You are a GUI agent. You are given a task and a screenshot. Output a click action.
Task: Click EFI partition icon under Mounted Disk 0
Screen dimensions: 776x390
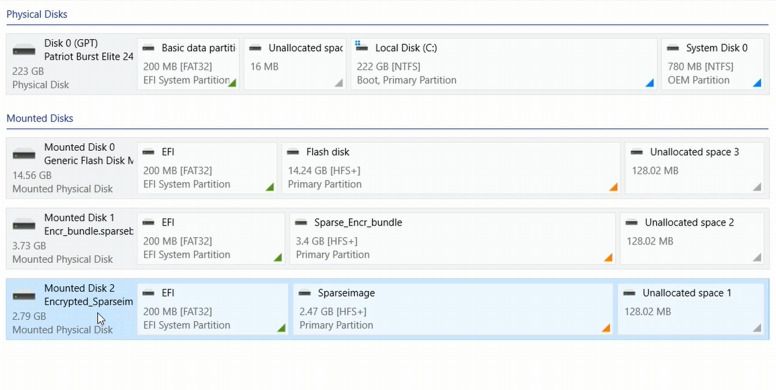coord(148,152)
